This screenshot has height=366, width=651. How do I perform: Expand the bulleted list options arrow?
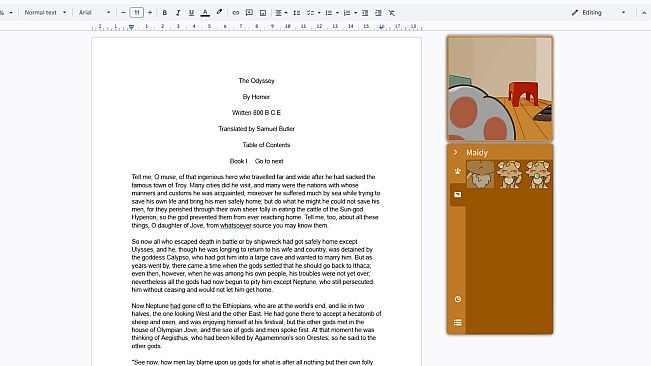[338, 13]
